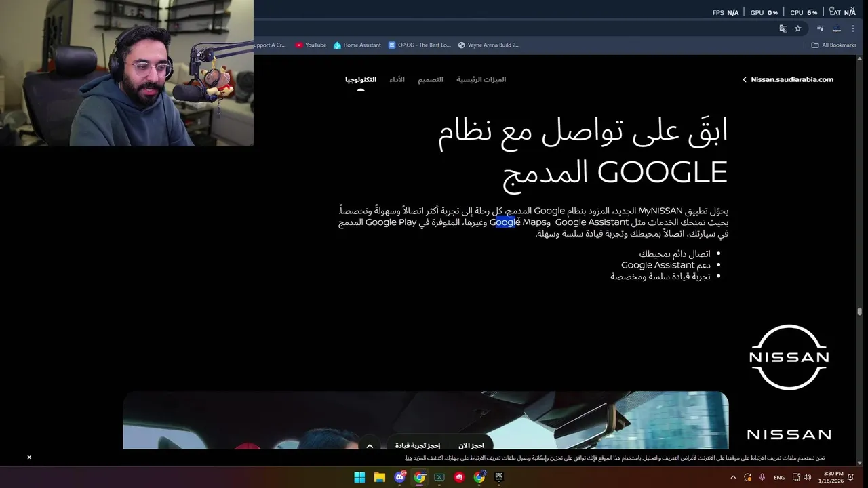The width and height of the screenshot is (868, 488).
Task: Open the Chrome profile avatar
Action: (x=837, y=28)
